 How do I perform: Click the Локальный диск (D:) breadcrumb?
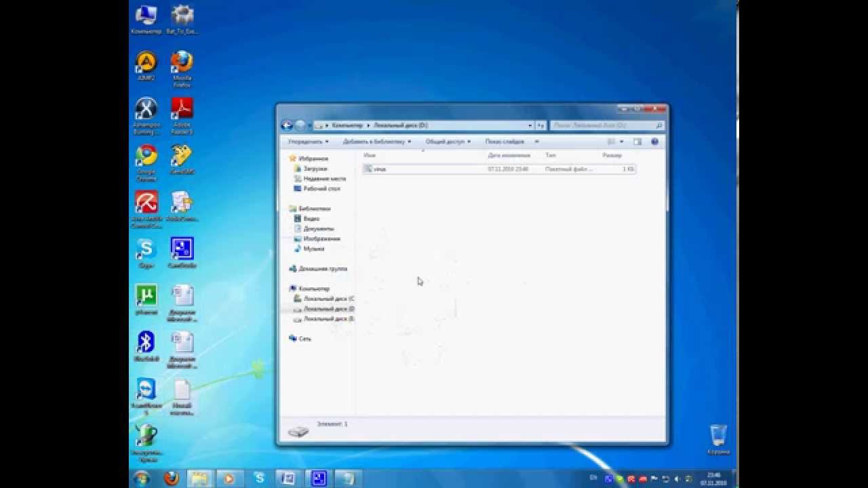(401, 125)
